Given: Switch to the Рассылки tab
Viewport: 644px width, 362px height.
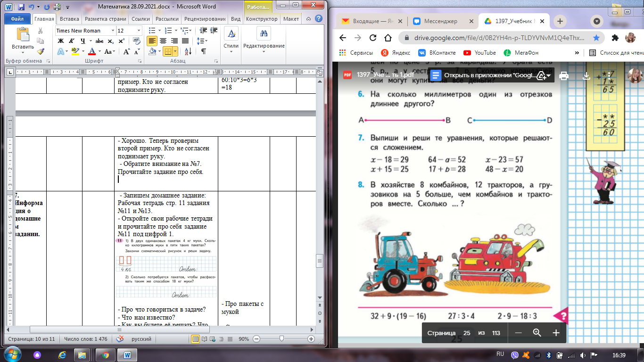Looking at the screenshot, I should tap(167, 19).
